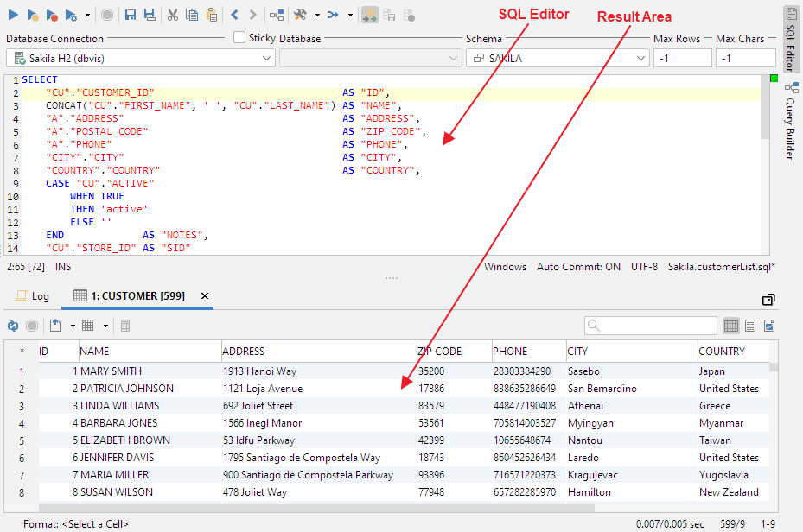
Task: Reload the result grid with refresh icon
Action: (x=13, y=326)
